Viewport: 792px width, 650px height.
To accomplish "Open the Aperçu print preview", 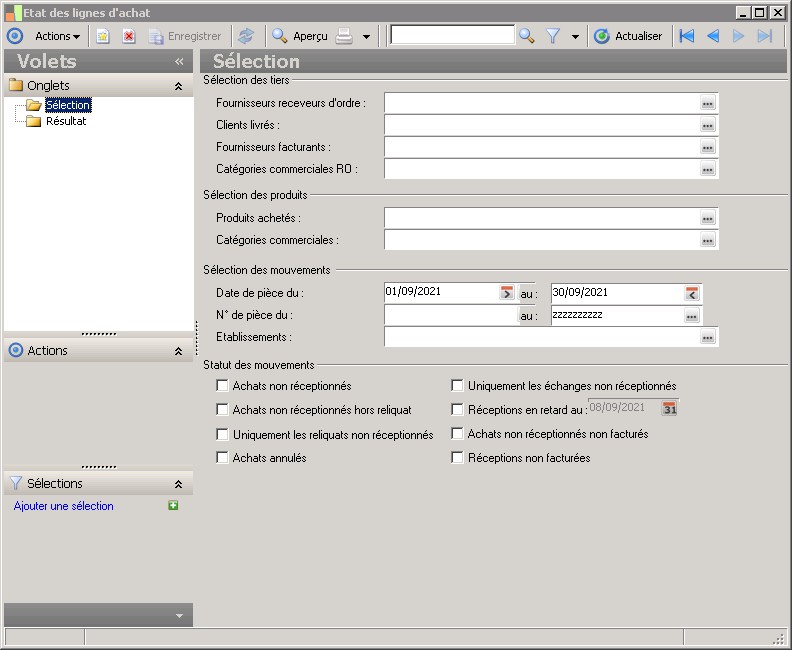I will [x=300, y=36].
